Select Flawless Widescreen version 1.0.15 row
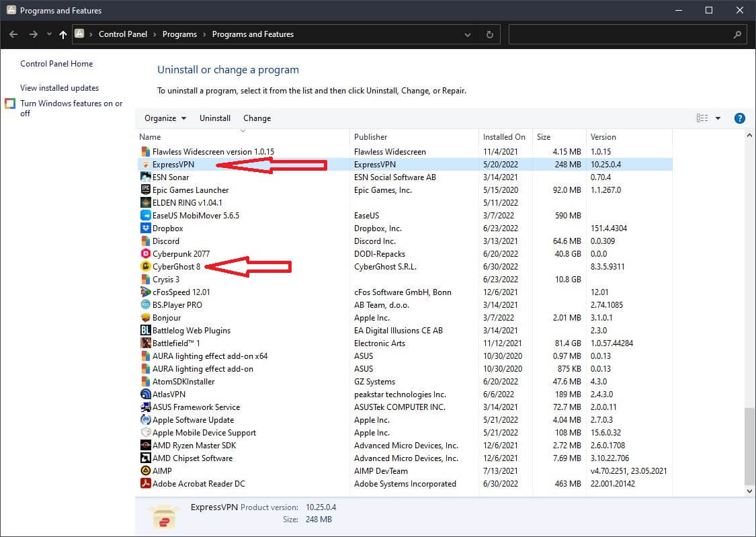 tap(405, 151)
